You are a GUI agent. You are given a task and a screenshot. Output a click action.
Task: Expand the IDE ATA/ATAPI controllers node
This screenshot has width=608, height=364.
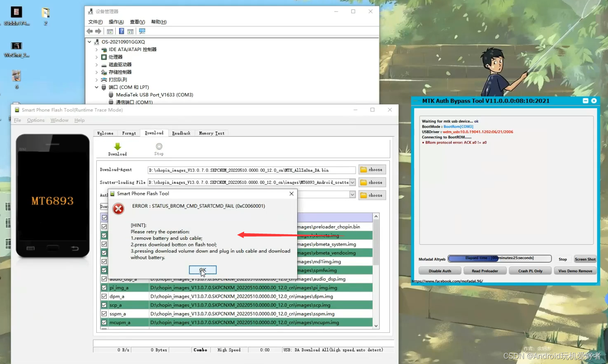tap(97, 49)
